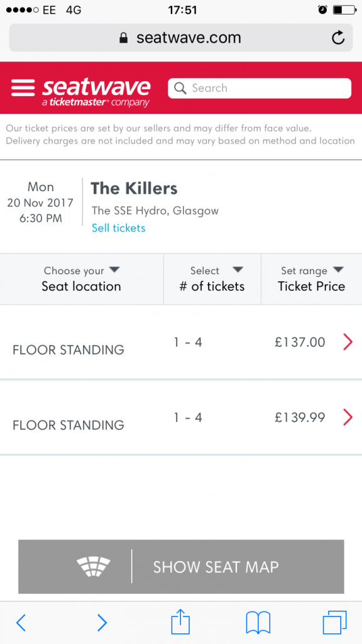Viewport: 362px width, 644px height.
Task: Open the Ticket Price range dropdown
Action: pos(312,279)
